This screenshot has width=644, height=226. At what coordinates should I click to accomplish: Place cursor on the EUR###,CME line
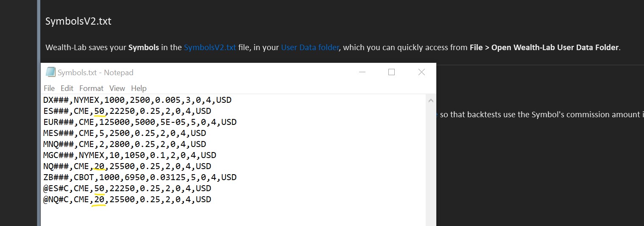click(x=140, y=122)
